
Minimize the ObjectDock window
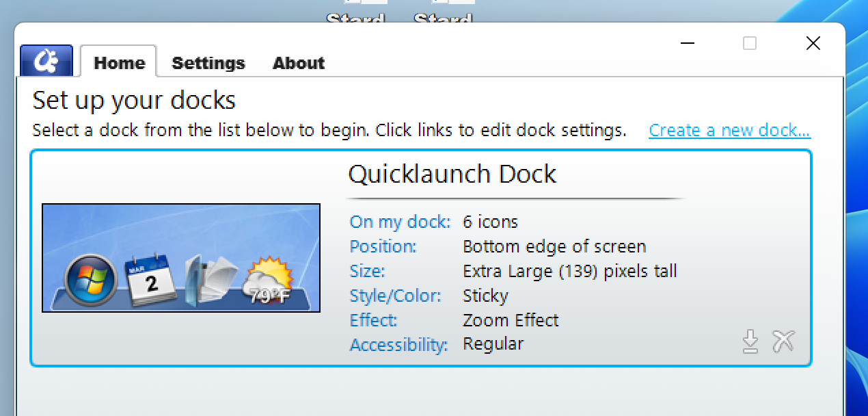tap(688, 44)
